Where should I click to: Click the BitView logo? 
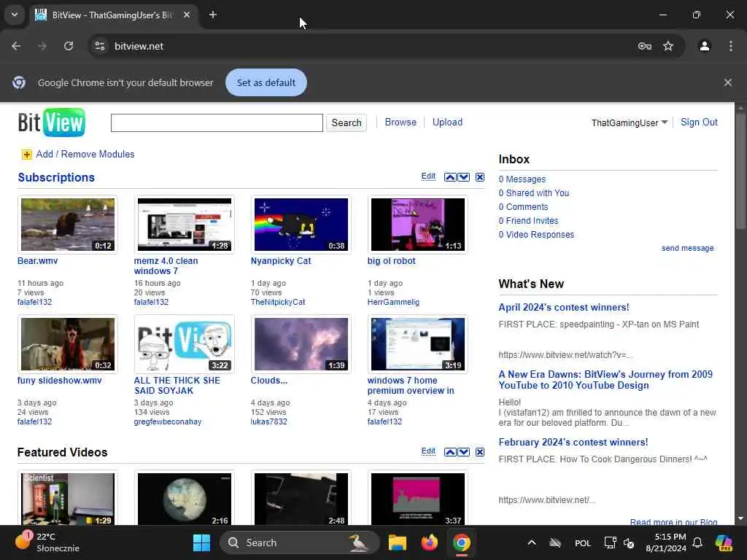[x=52, y=122]
